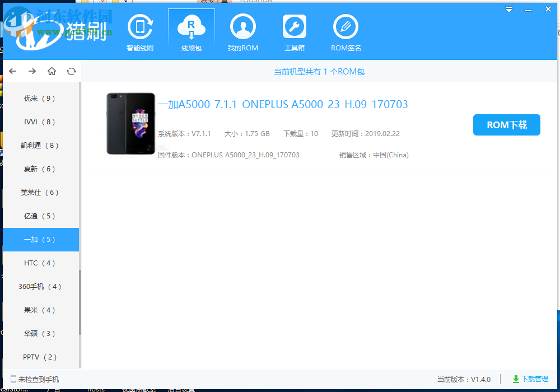Open the 智能线刷 smart flash tab

[140, 33]
